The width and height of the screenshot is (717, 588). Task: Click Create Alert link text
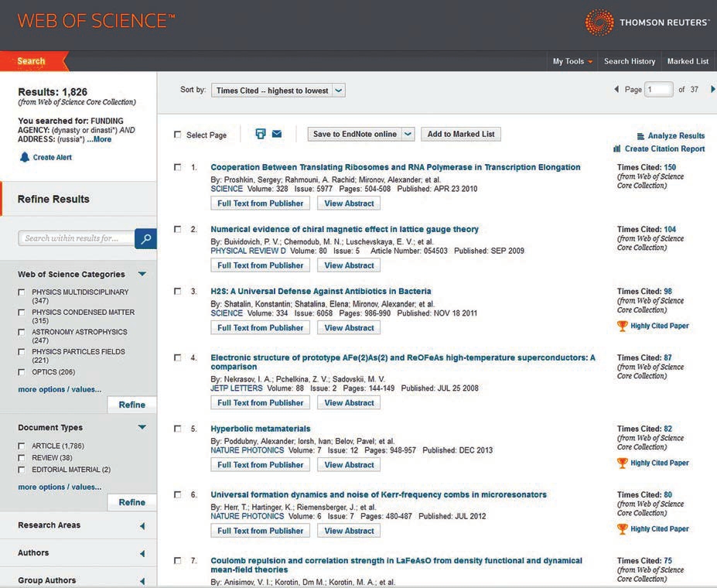pyautogui.click(x=52, y=157)
